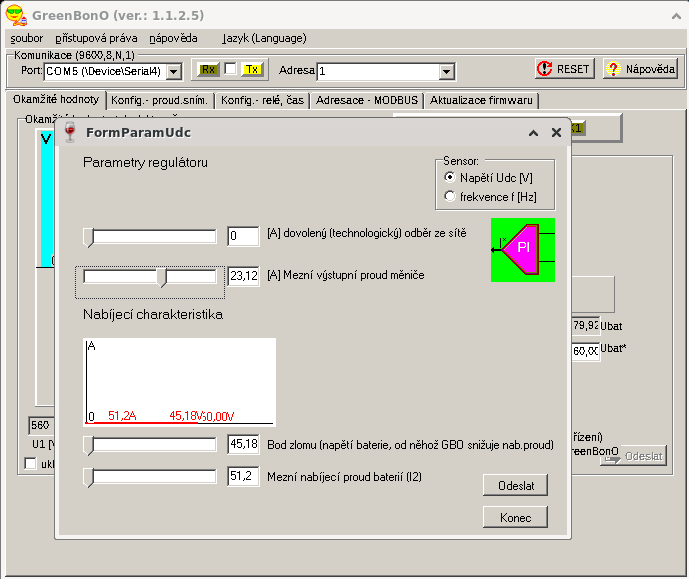The height and width of the screenshot is (579, 689).
Task: Click the dovolený odběr ze sítě slider
Action: (x=150, y=237)
